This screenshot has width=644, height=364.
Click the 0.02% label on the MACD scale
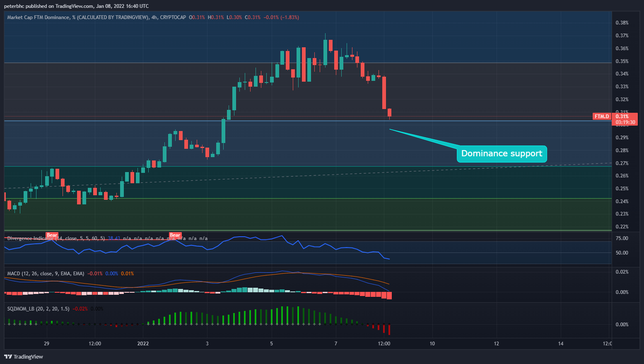click(x=622, y=272)
